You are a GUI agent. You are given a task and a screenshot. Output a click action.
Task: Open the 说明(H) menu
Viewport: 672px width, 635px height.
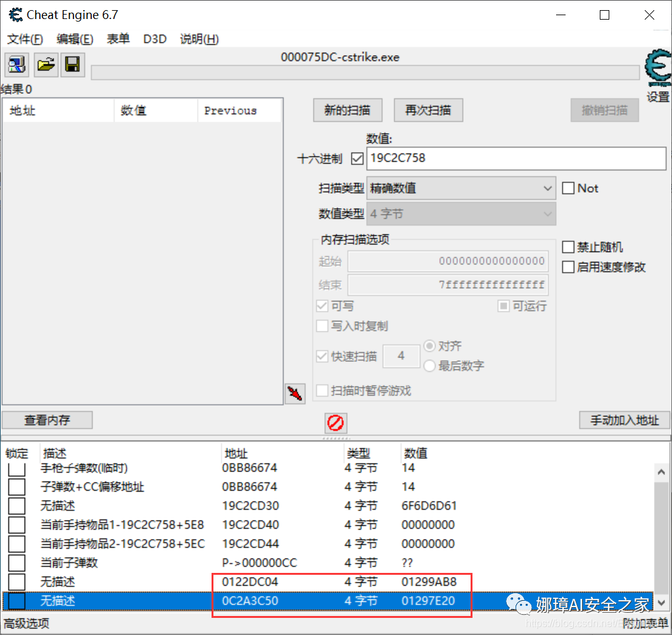[200, 39]
